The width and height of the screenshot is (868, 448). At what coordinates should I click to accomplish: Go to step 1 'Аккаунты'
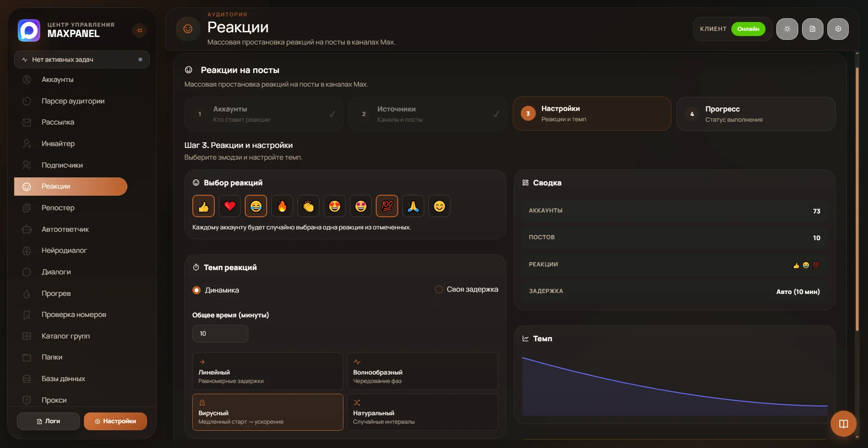[263, 114]
